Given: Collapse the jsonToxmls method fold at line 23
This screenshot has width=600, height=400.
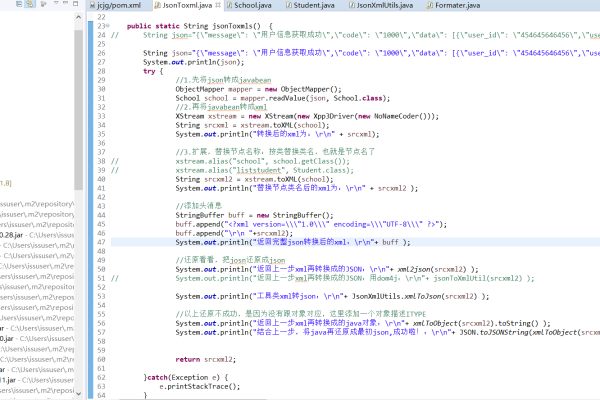Looking at the screenshot, I should tap(108, 26).
